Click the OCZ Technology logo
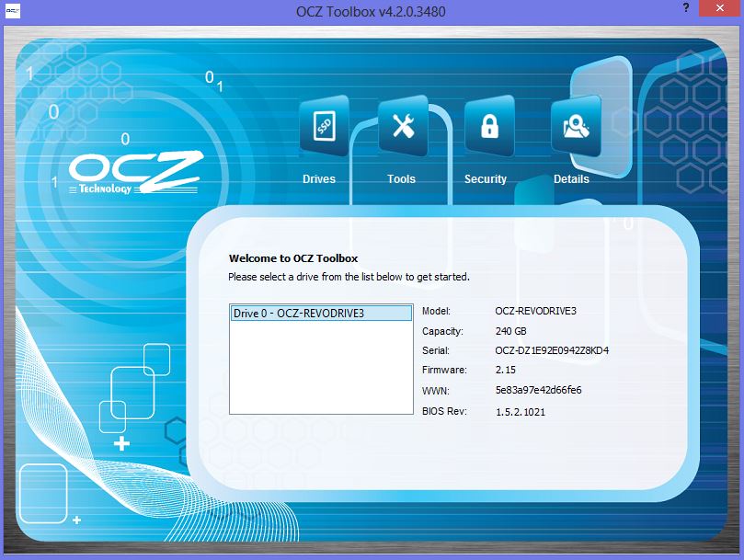Viewport: 744px width, 560px height. pos(135,172)
